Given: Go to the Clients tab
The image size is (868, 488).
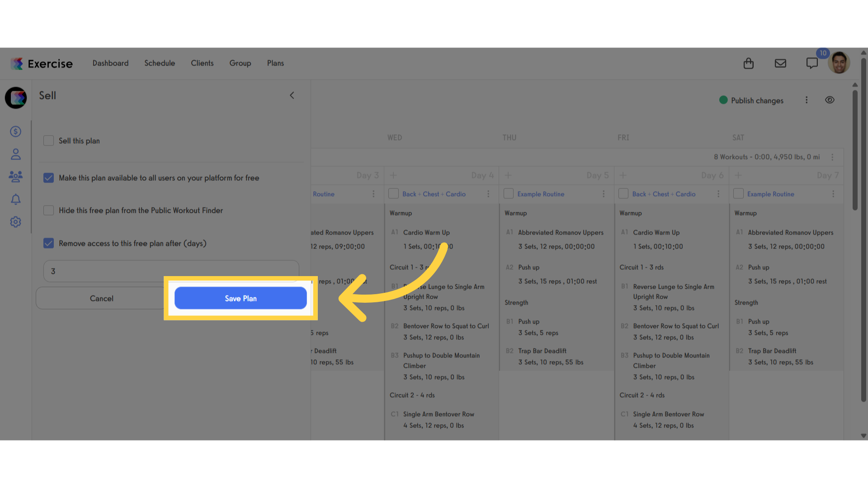Looking at the screenshot, I should [x=202, y=63].
